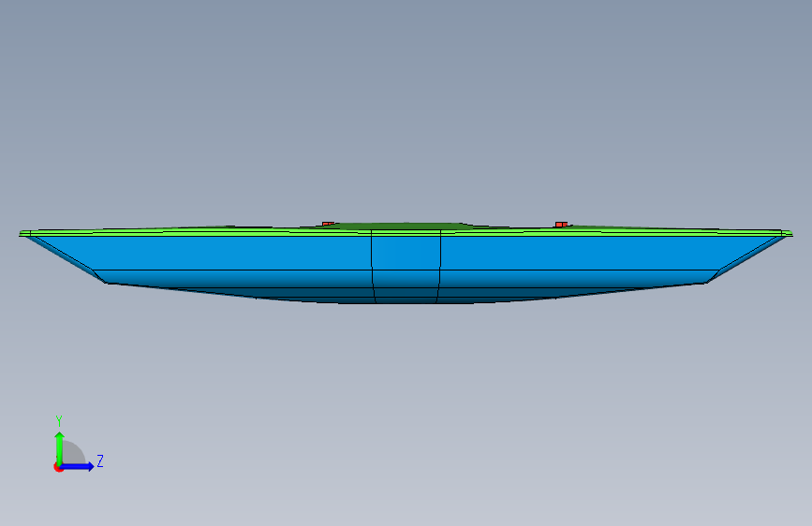
Task: Pick the light green top rim edge of the model
Action: (406, 233)
